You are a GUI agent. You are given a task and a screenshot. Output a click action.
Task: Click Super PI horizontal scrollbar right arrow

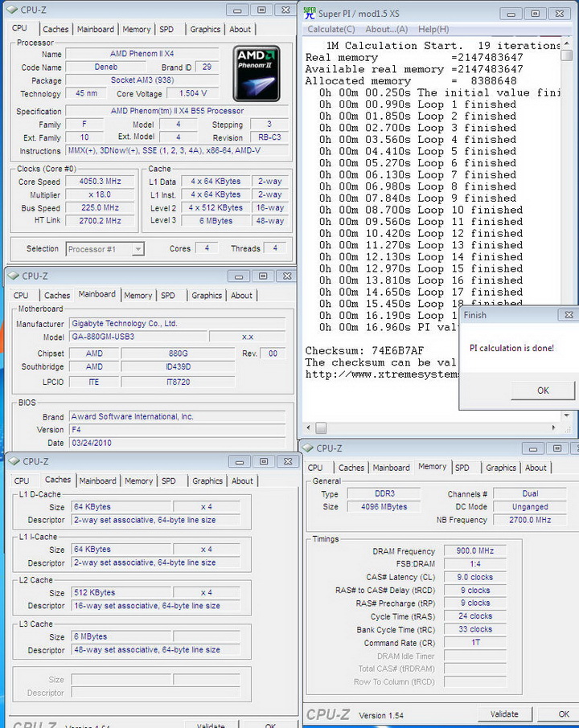(x=553, y=427)
